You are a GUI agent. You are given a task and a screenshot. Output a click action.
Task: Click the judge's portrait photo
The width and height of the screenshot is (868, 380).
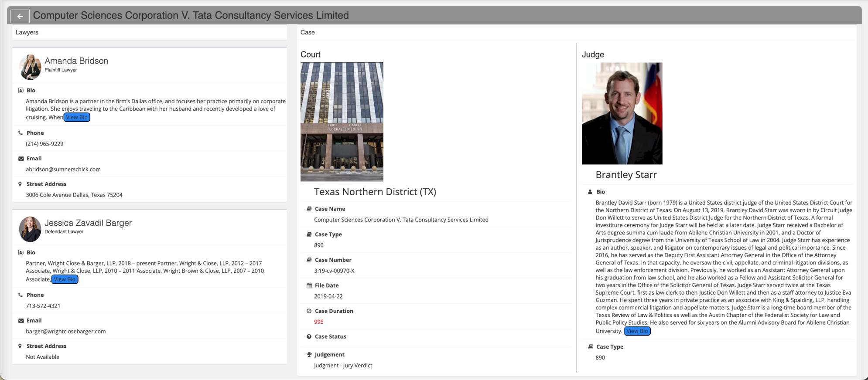point(622,113)
